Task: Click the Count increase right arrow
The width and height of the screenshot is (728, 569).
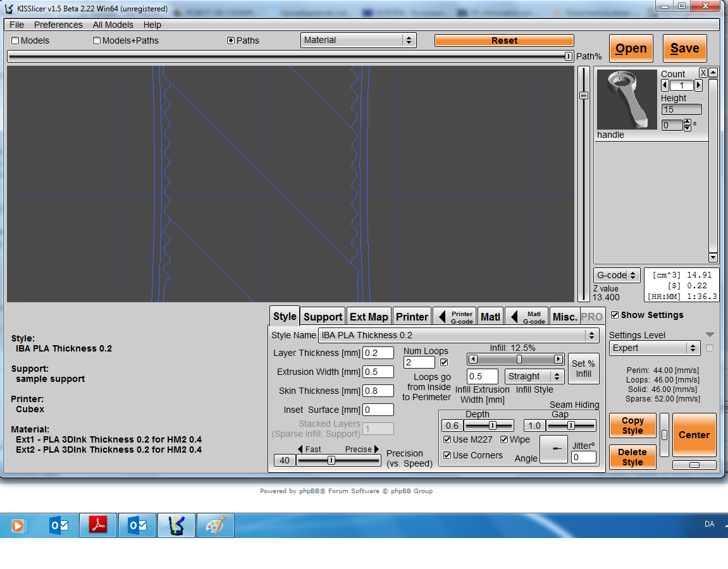Action: pyautogui.click(x=698, y=85)
